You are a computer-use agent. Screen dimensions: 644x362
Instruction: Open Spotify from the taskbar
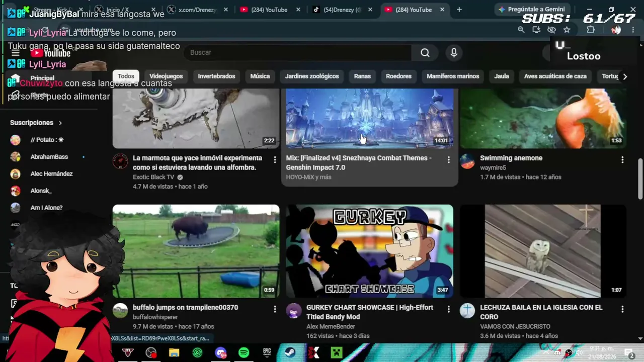pyautogui.click(x=244, y=353)
